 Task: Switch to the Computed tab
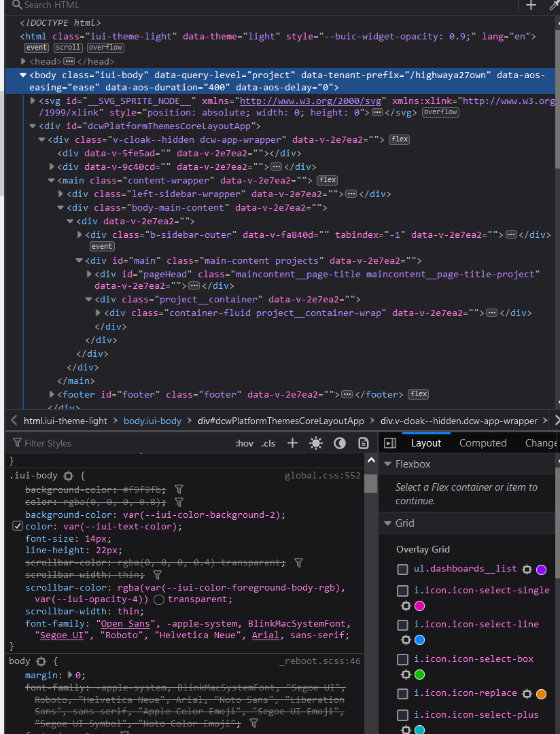click(x=483, y=442)
